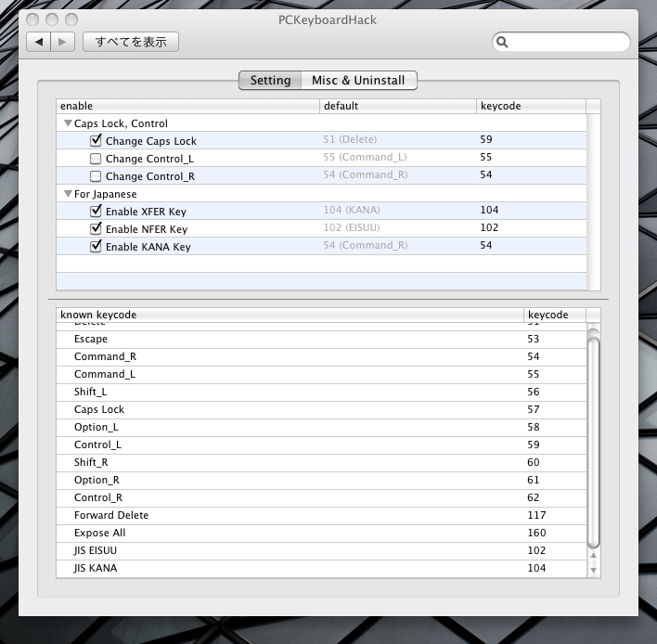Image resolution: width=657 pixels, height=644 pixels.
Task: Enable the Change Control_R checkbox
Action: pos(96,176)
